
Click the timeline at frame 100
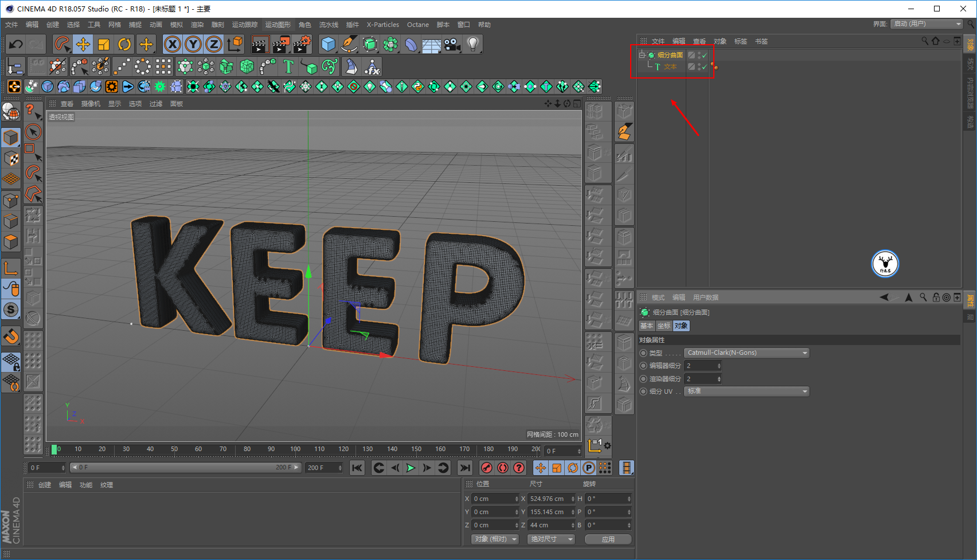[x=295, y=449]
